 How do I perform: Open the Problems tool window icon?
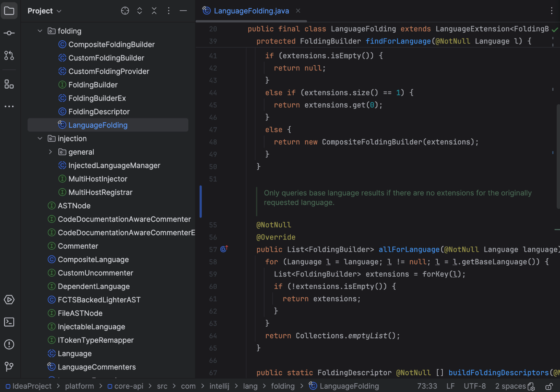pyautogui.click(x=9, y=344)
